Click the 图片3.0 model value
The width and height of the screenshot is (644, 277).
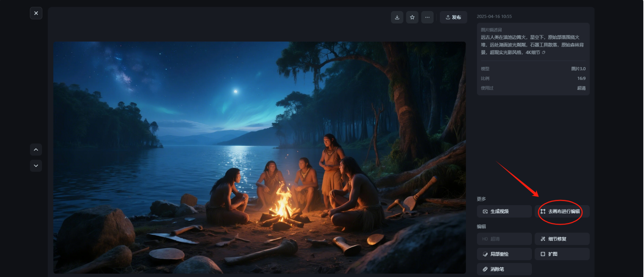point(578,69)
